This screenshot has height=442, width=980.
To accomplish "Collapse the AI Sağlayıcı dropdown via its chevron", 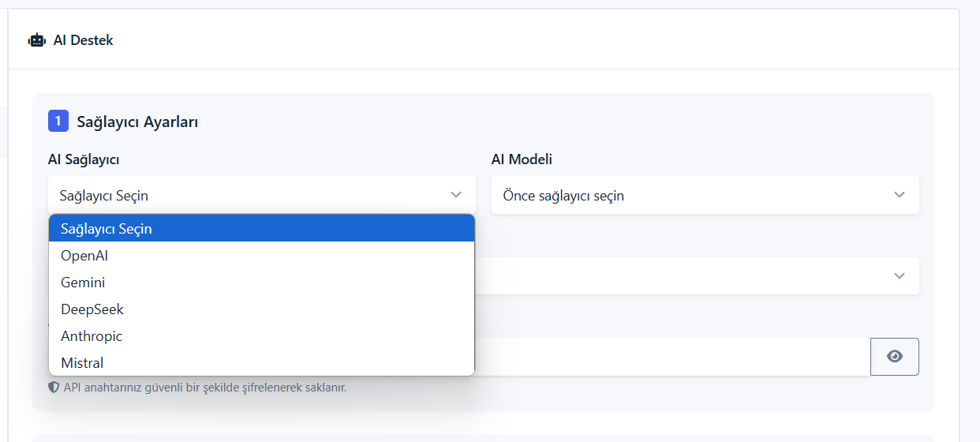I will pyautogui.click(x=455, y=195).
